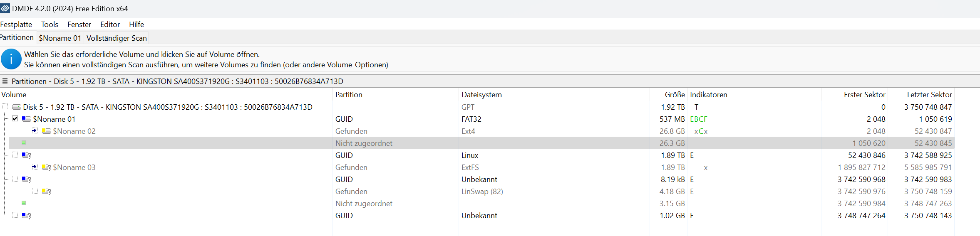
Task: Click green unallocated icon in 3.15 GB row
Action: point(24,203)
